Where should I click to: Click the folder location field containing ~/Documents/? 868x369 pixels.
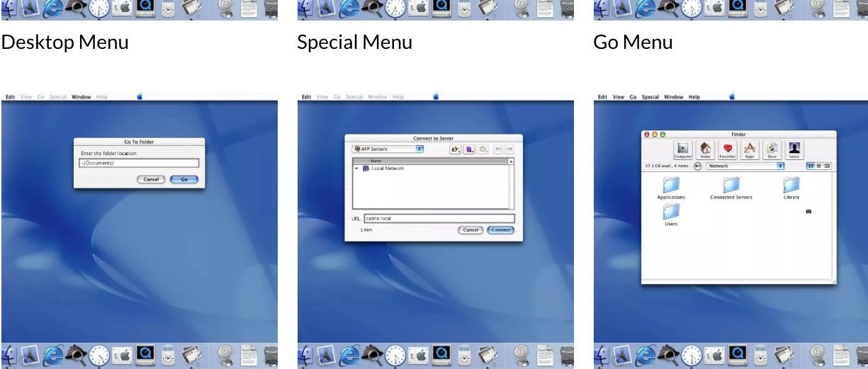139,163
